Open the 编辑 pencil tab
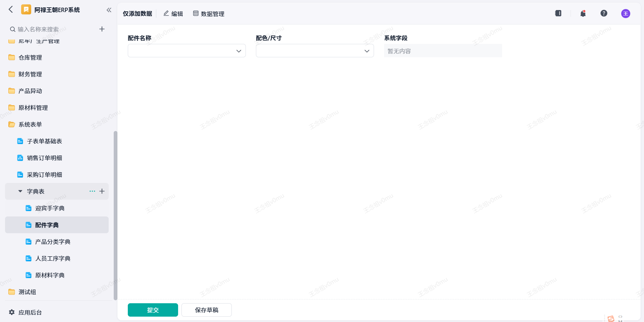This screenshot has width=644, height=322. [x=173, y=14]
